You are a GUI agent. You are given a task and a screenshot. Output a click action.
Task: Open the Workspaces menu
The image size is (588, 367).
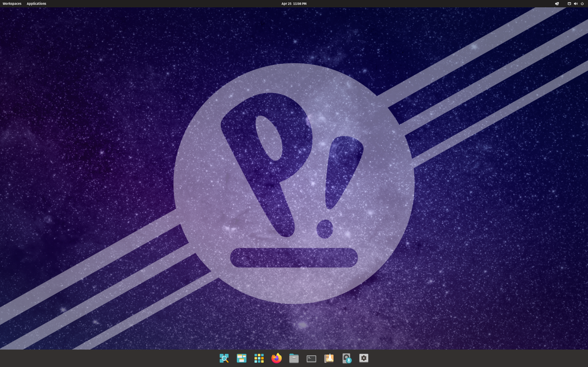click(x=12, y=3)
